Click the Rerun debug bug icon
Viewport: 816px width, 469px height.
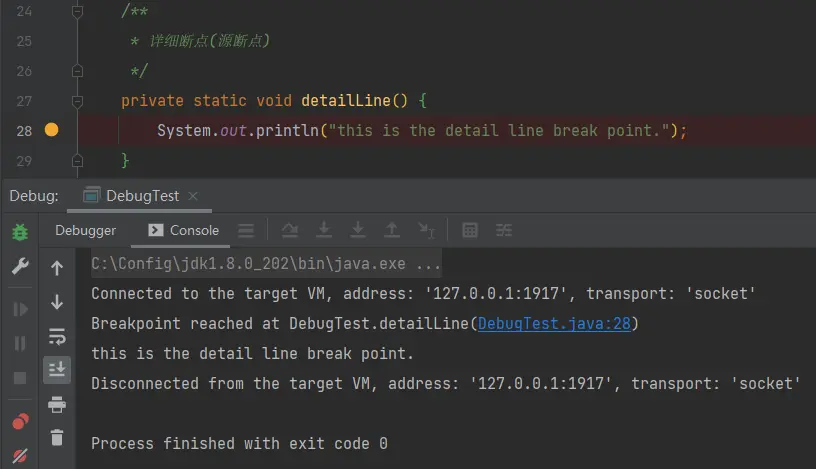pos(20,232)
